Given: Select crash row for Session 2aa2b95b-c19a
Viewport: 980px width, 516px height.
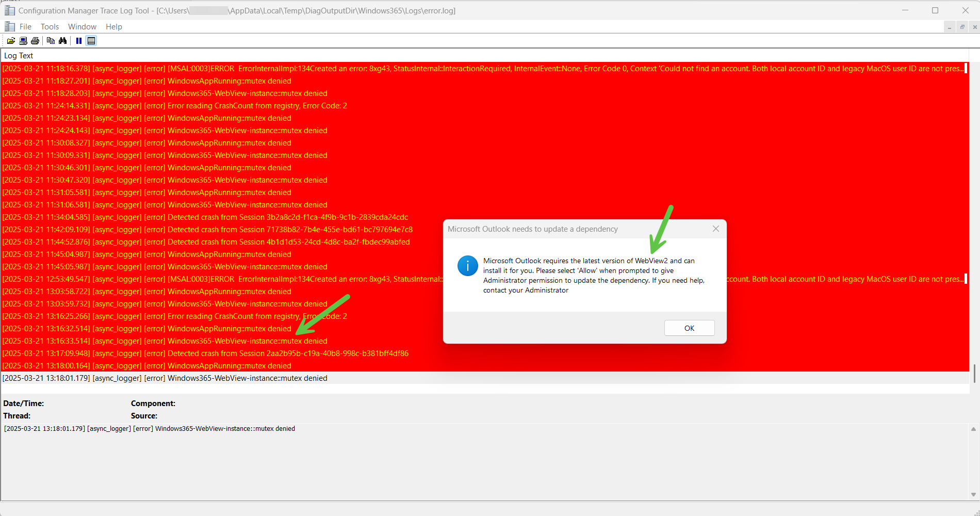Looking at the screenshot, I should (x=485, y=353).
